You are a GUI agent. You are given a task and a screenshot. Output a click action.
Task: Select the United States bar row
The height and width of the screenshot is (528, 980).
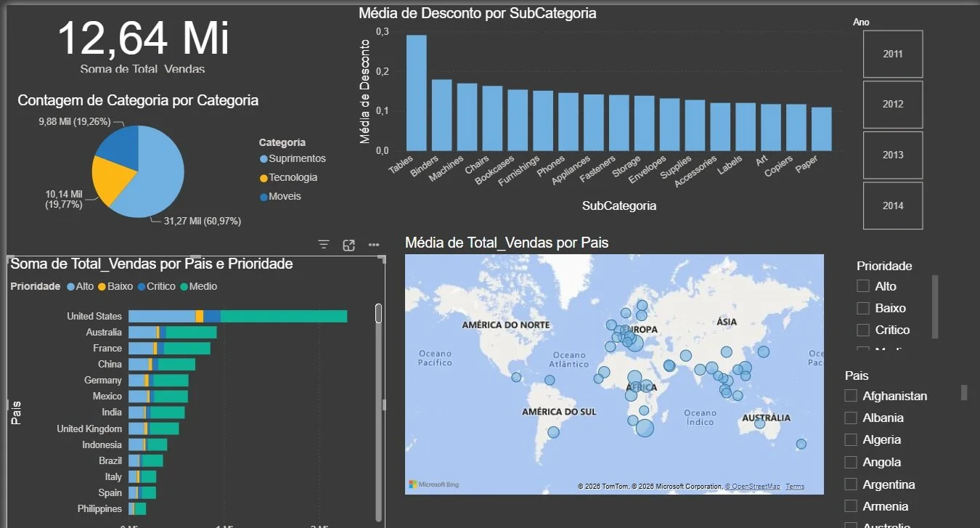pos(237,316)
